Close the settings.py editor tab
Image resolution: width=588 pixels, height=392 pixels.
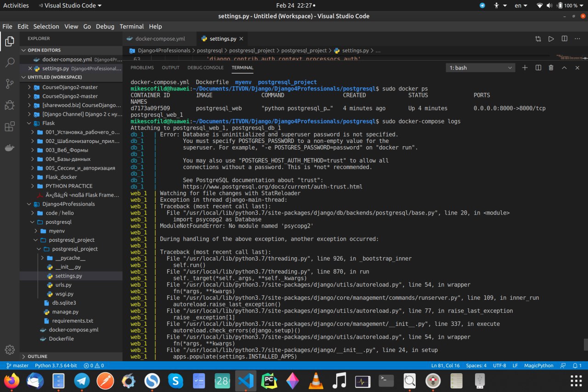241,39
